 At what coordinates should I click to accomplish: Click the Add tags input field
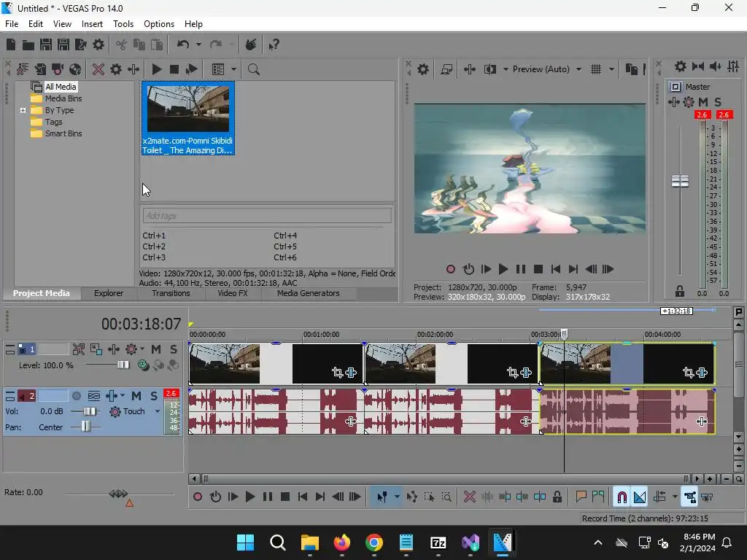(267, 216)
